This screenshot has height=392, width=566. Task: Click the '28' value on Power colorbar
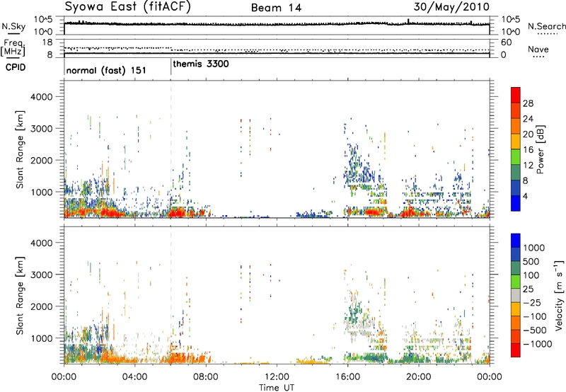(x=528, y=103)
